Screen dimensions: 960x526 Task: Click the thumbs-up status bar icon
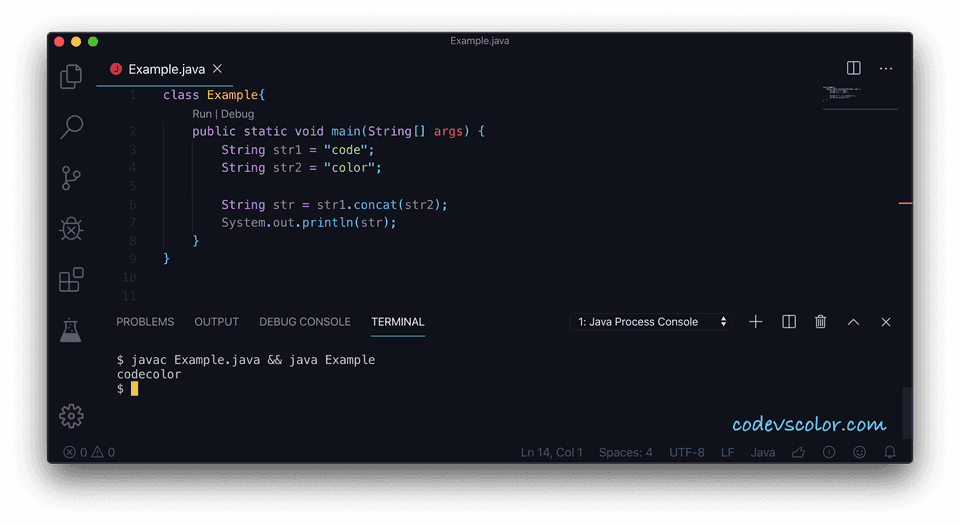[798, 452]
